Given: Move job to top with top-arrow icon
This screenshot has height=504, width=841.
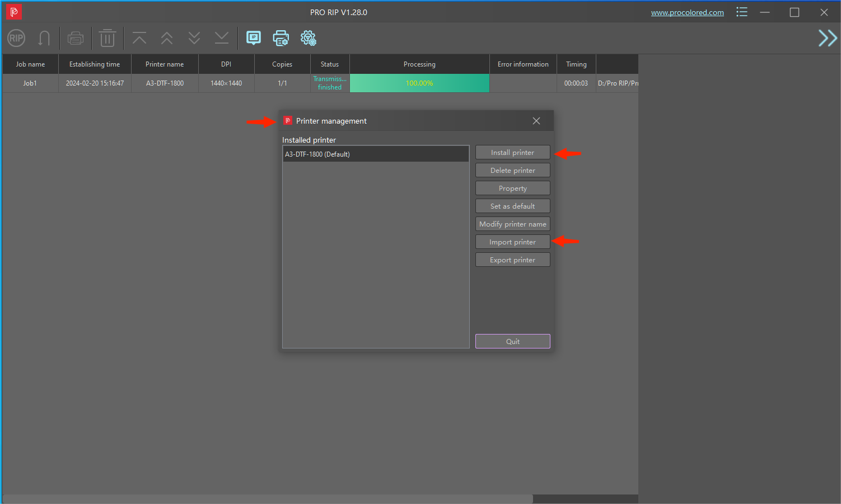Looking at the screenshot, I should point(139,38).
